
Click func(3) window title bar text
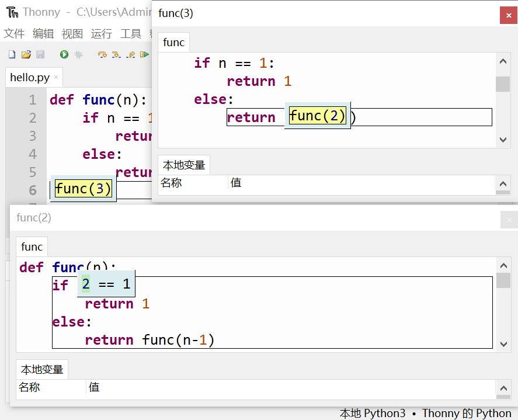(176, 13)
